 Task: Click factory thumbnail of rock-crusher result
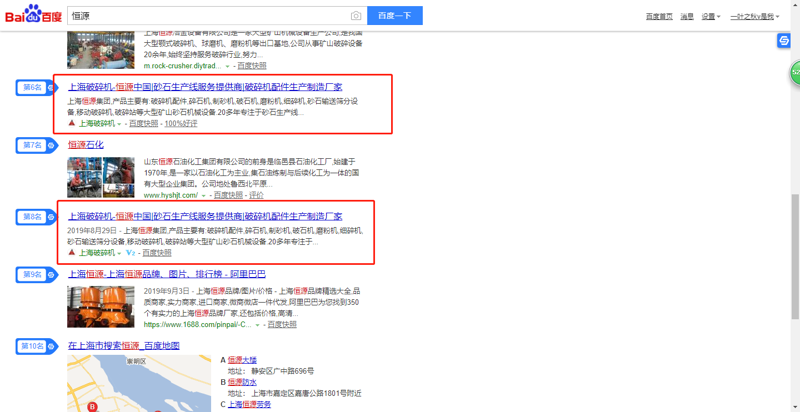coord(101,49)
